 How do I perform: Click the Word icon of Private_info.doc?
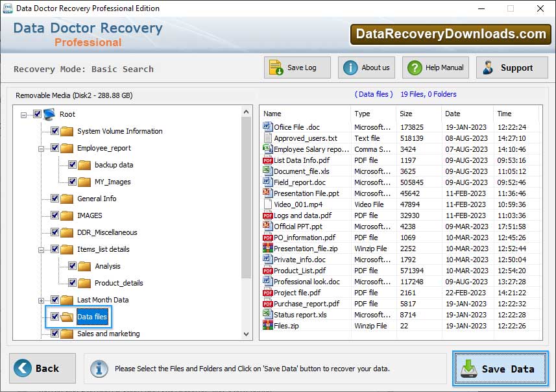click(x=267, y=259)
